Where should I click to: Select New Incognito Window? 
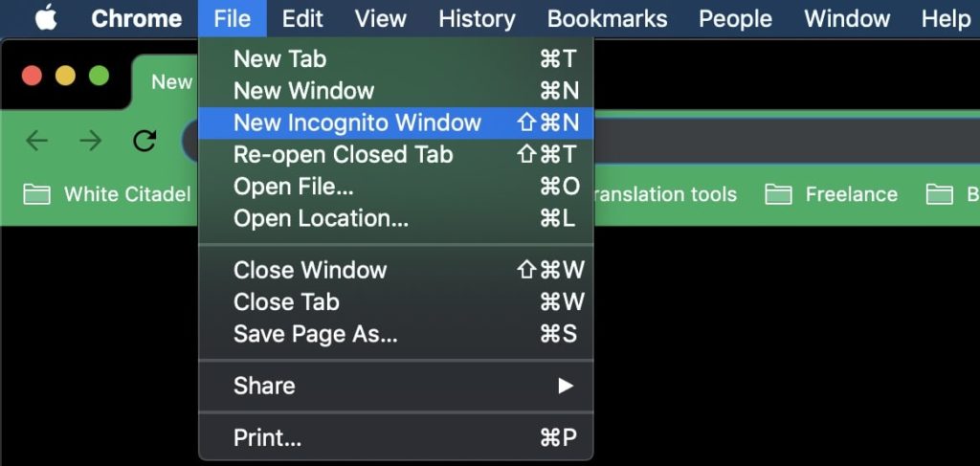pos(395,123)
